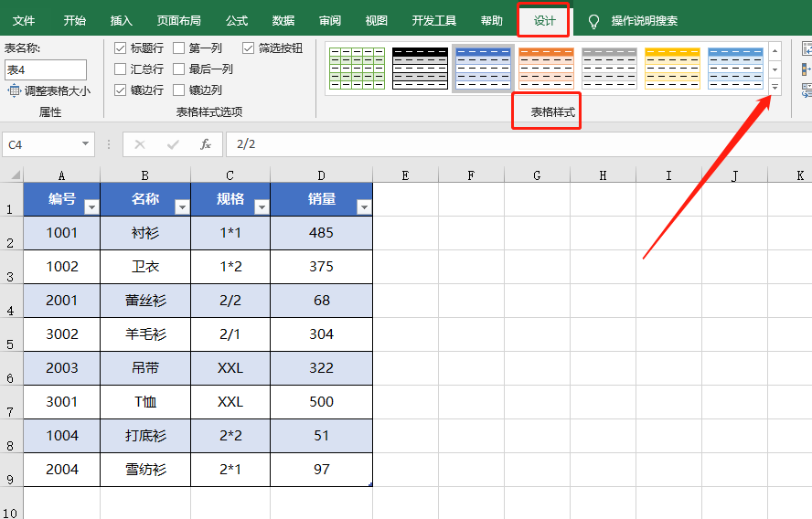Select the yellow table style
Screen dimensions: 812x519
pos(673,69)
